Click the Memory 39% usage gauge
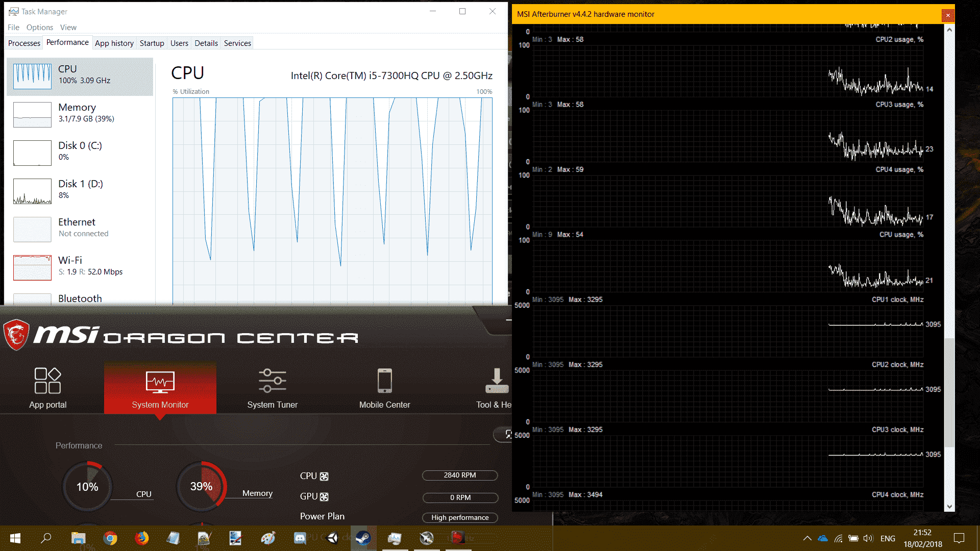Image resolution: width=980 pixels, height=551 pixels. pos(202,487)
